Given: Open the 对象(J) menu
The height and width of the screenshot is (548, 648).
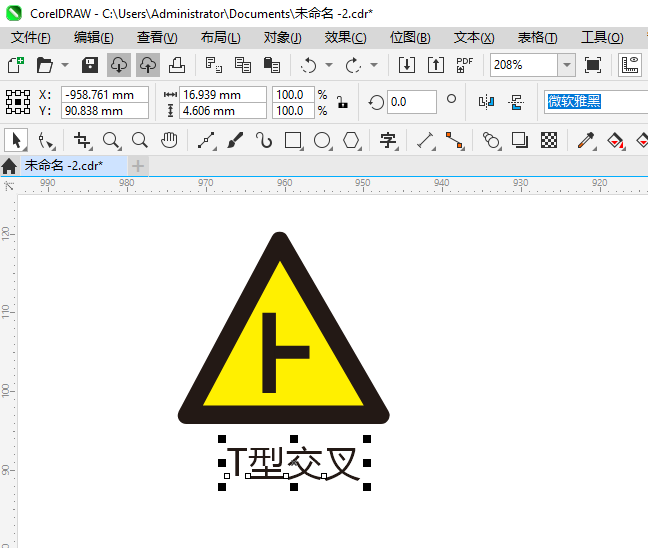Looking at the screenshot, I should [283, 38].
